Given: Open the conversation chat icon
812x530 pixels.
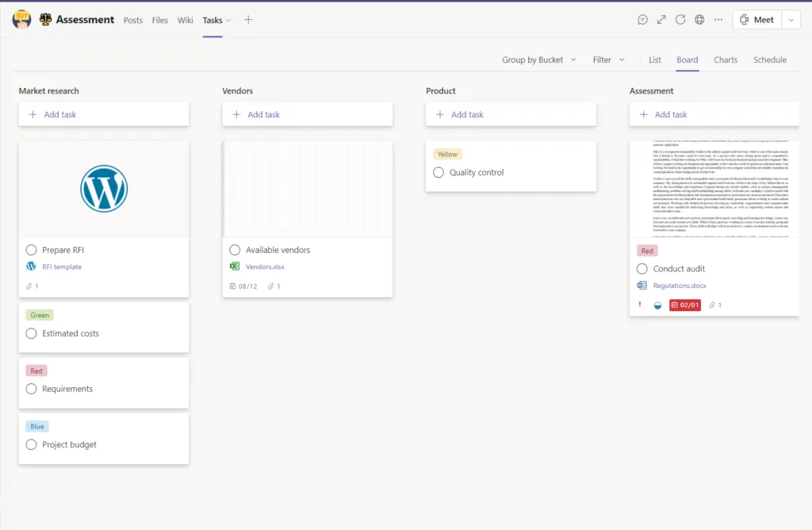Looking at the screenshot, I should 642,20.
